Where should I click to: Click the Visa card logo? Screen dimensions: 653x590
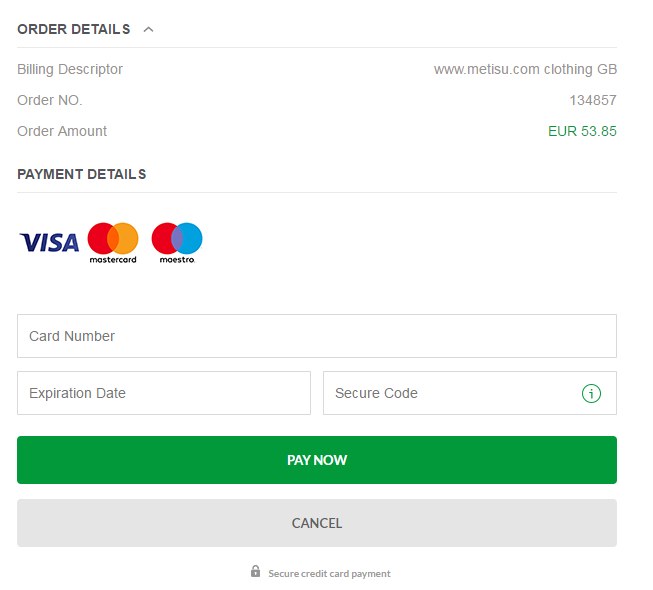click(x=49, y=242)
